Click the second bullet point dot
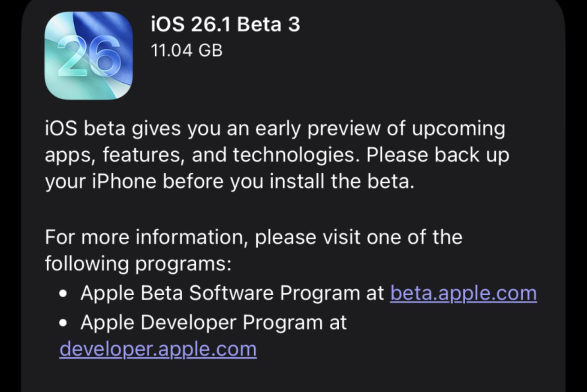 tap(64, 323)
